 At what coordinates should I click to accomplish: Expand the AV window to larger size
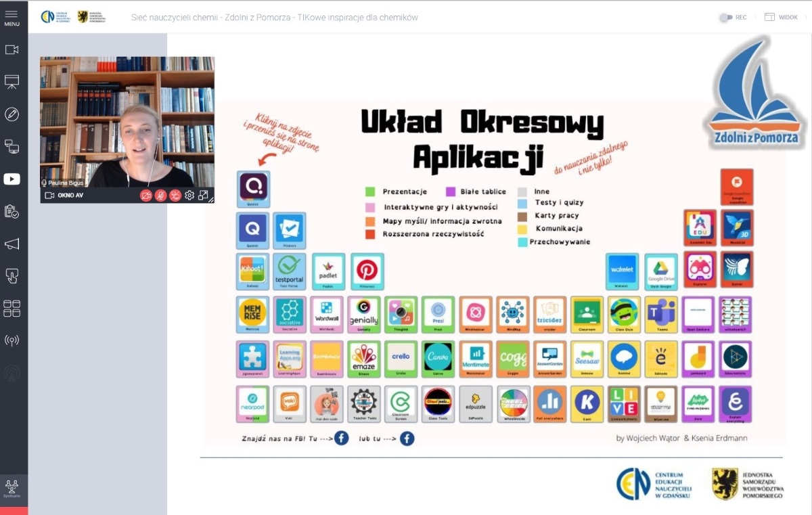[203, 196]
